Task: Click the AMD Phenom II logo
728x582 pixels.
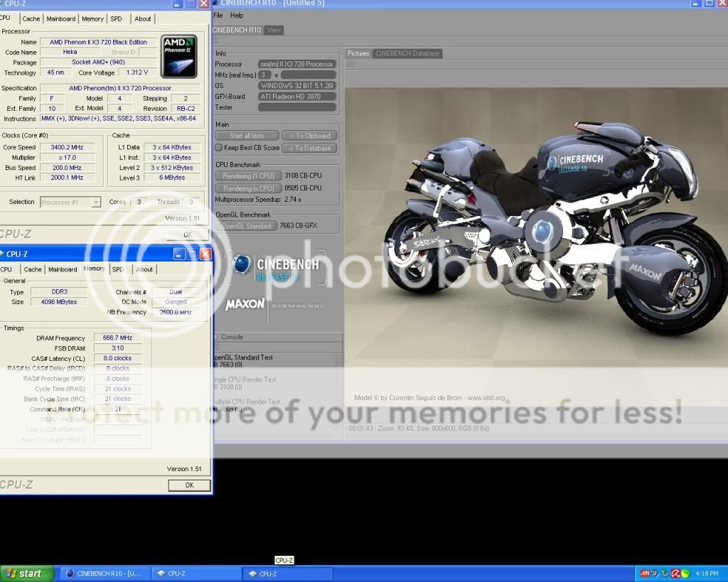Action: click(179, 56)
